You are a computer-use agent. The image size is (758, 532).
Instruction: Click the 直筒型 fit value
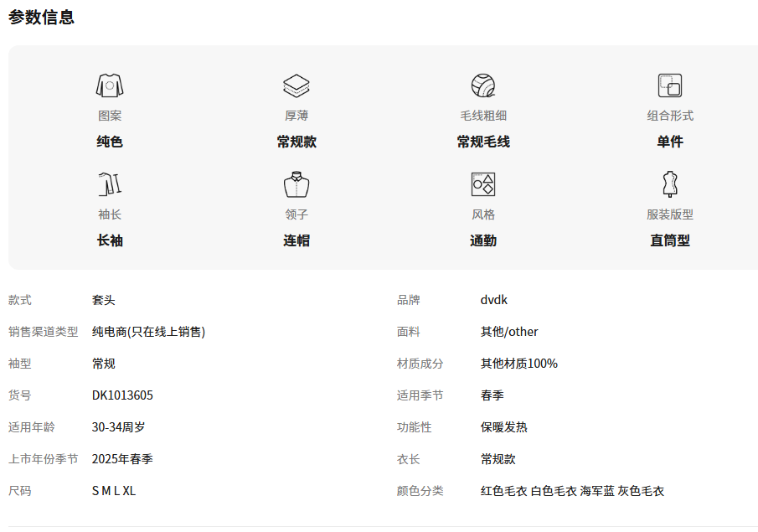(670, 240)
